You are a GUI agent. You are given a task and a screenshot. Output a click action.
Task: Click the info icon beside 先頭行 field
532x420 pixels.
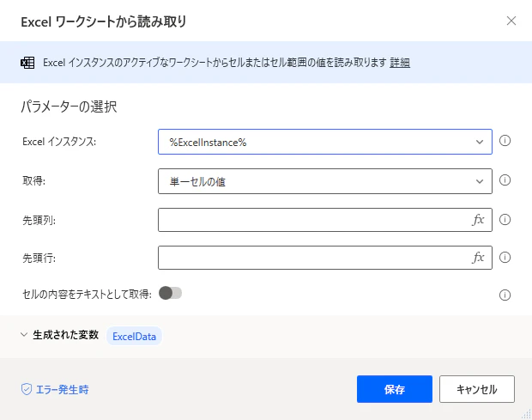click(505, 258)
